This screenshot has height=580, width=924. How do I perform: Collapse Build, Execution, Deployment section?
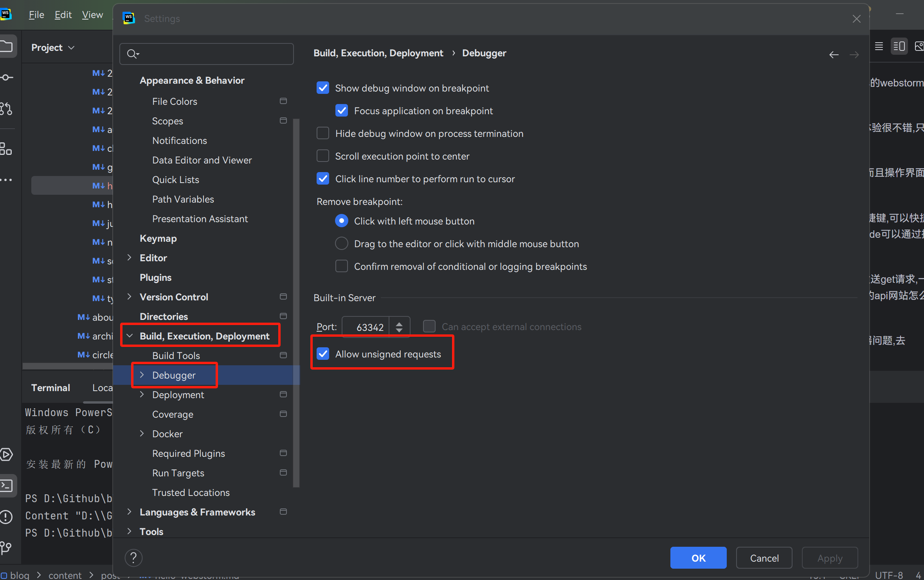[x=130, y=336]
